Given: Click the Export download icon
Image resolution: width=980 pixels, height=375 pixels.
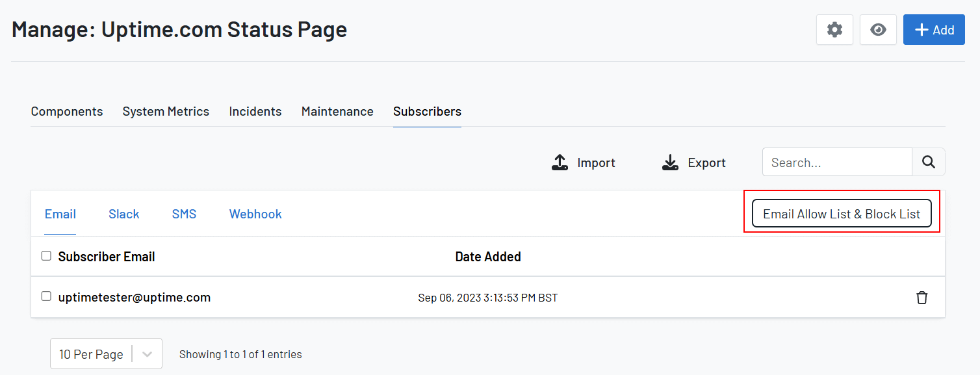Looking at the screenshot, I should (x=670, y=162).
